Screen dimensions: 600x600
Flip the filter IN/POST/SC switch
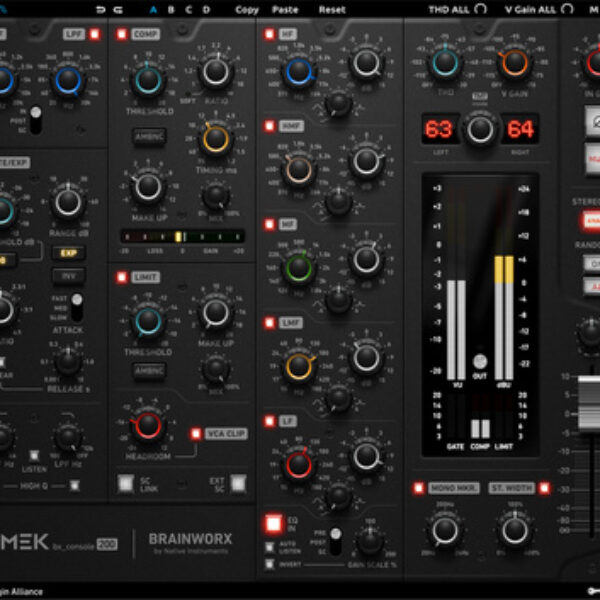36,120
